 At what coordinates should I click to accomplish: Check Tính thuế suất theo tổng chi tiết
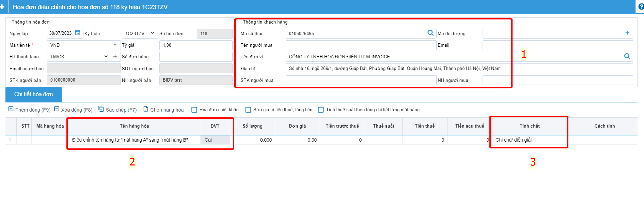point(321,110)
